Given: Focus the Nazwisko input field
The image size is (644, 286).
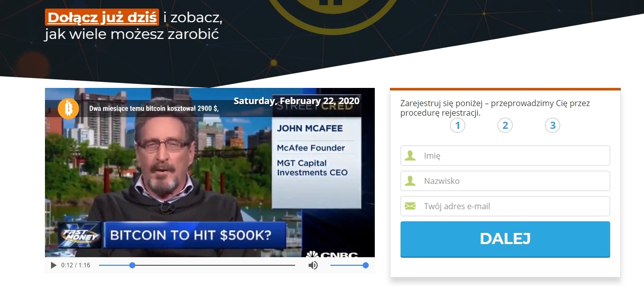Looking at the screenshot, I should point(513,181).
